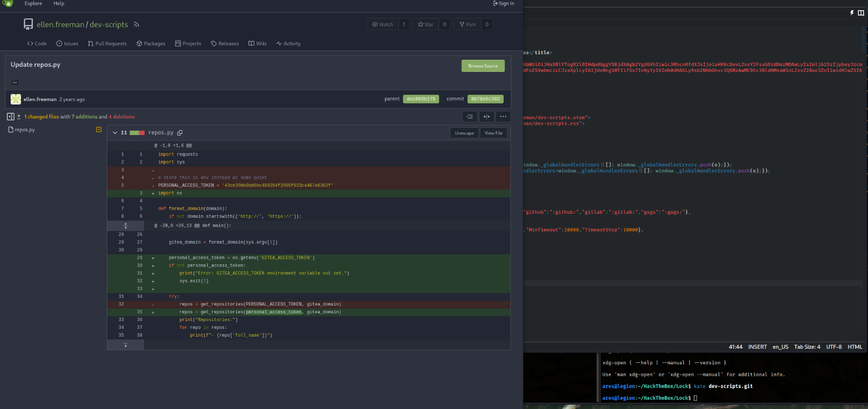Toggle the file tree sidebar panel

click(x=11, y=117)
